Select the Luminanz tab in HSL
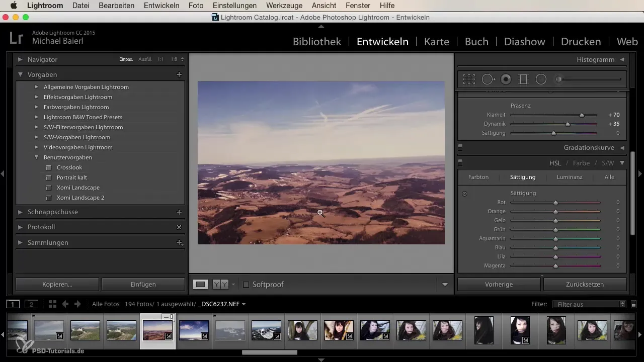 point(570,177)
